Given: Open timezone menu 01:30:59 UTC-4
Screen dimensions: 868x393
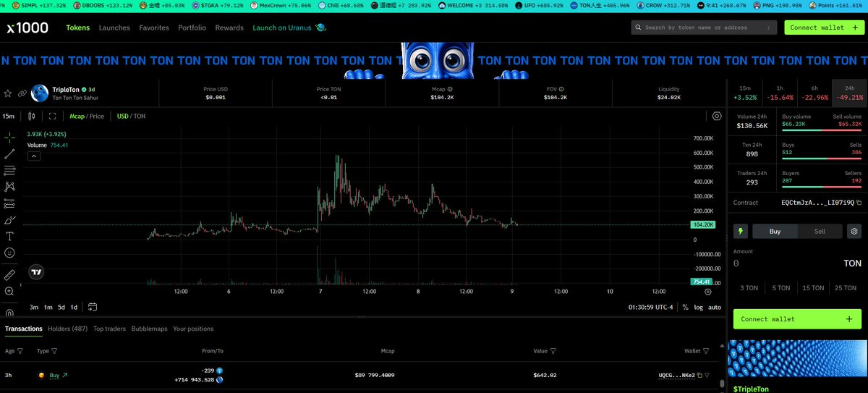Looking at the screenshot, I should (652, 307).
